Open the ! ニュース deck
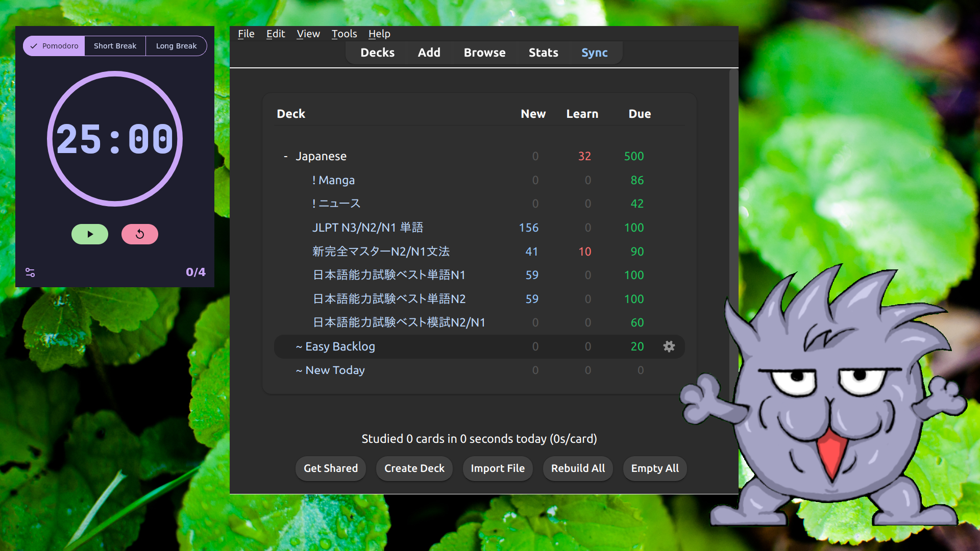 point(336,204)
